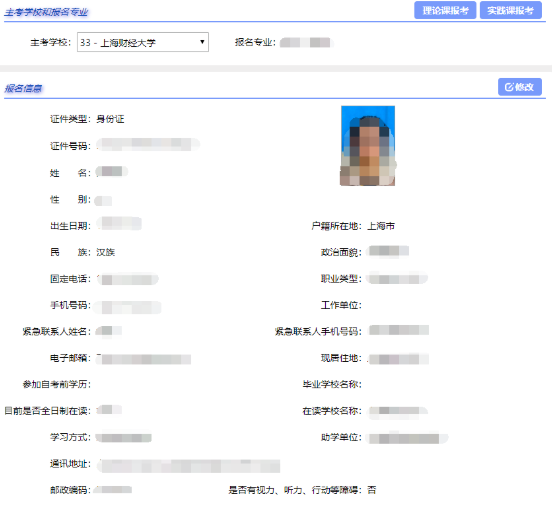
Task: Click the 紧急联系人手机号码 label
Action: 318,332
